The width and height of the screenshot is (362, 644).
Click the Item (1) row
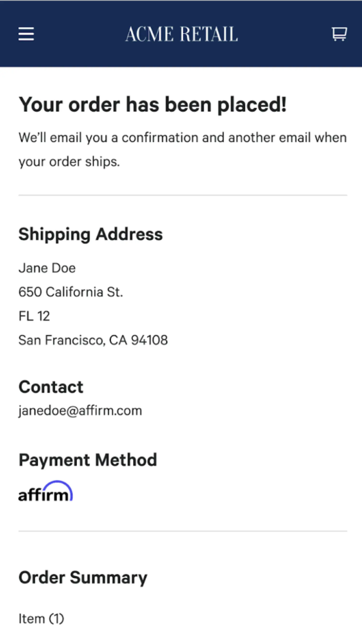point(41,619)
